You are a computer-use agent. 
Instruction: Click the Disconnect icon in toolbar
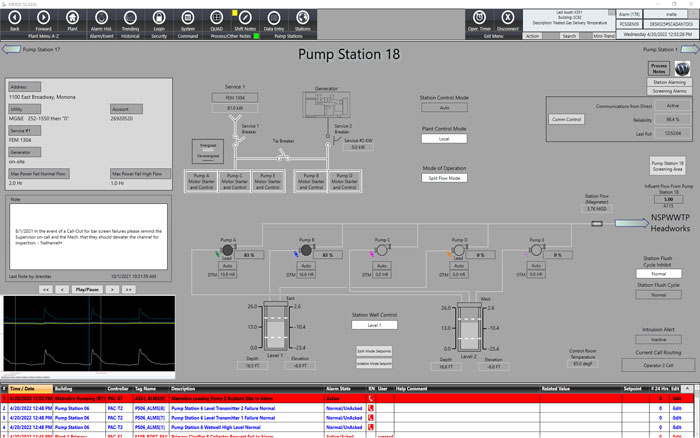click(508, 19)
